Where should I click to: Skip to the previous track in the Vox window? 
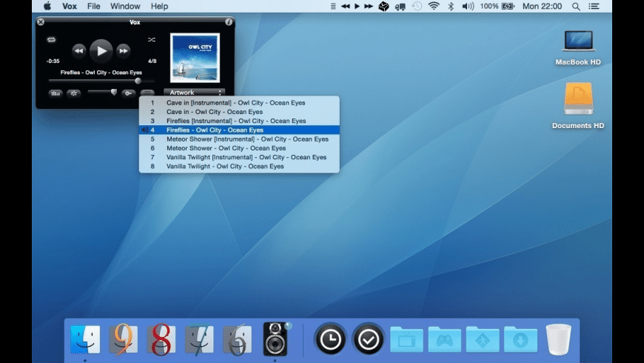[79, 51]
